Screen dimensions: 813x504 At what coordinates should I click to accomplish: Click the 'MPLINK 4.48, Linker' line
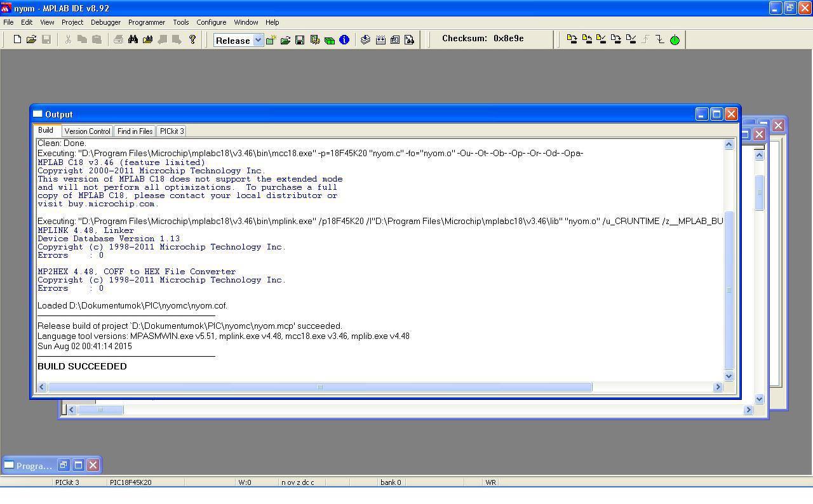click(x=86, y=230)
